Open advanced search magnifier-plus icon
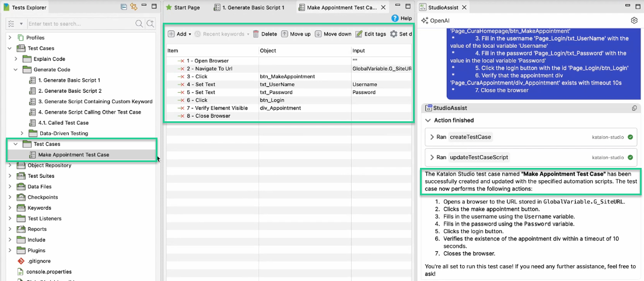The height and width of the screenshot is (281, 644). point(150,23)
